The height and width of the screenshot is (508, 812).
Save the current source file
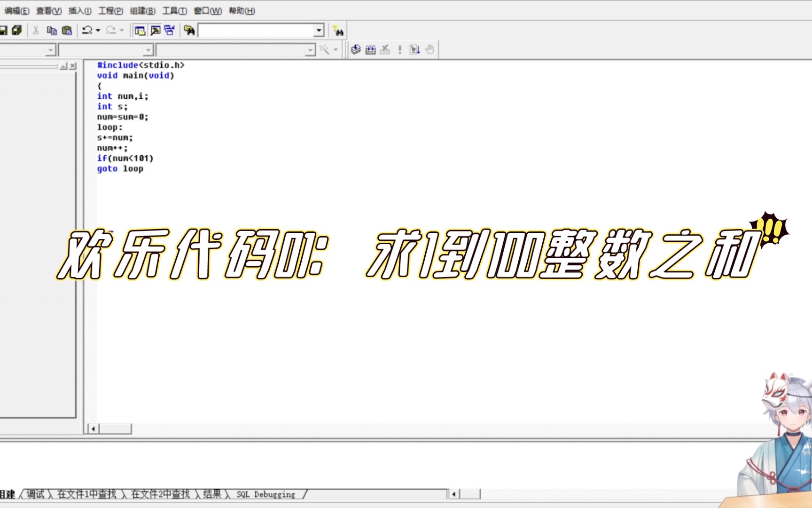coord(4,30)
